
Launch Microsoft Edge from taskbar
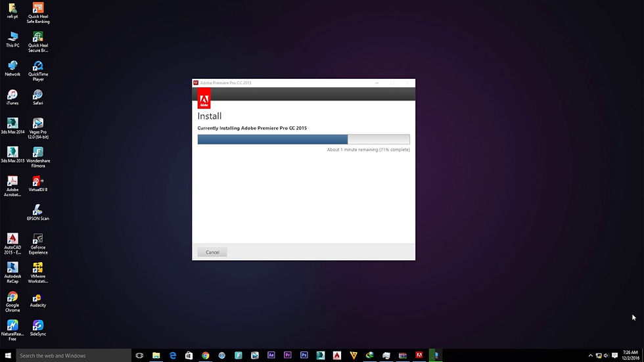click(x=172, y=355)
